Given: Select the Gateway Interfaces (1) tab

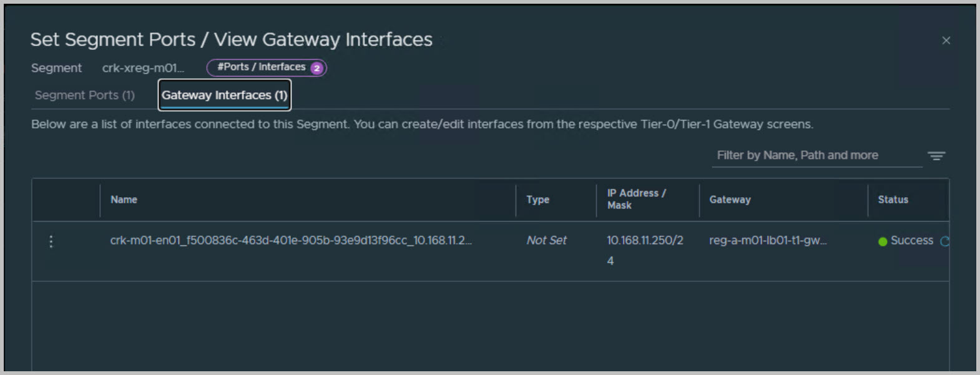Looking at the screenshot, I should (x=224, y=95).
